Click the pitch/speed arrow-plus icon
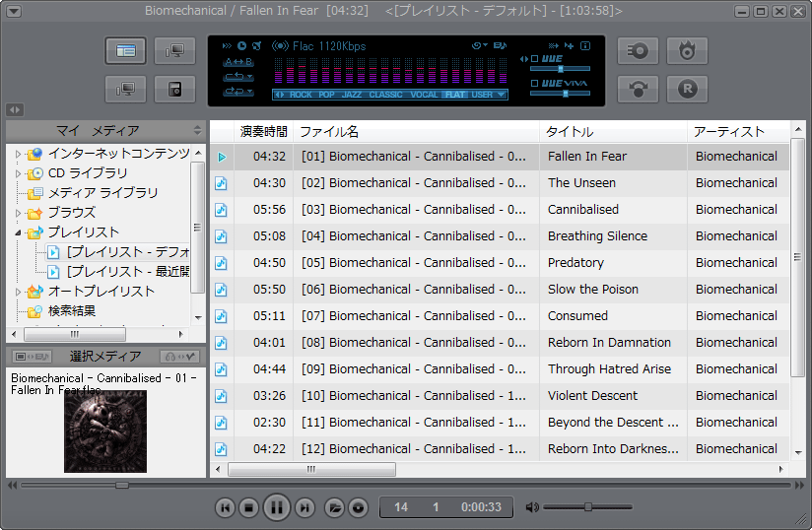Image resolution: width=812 pixels, height=530 pixels. (570, 46)
